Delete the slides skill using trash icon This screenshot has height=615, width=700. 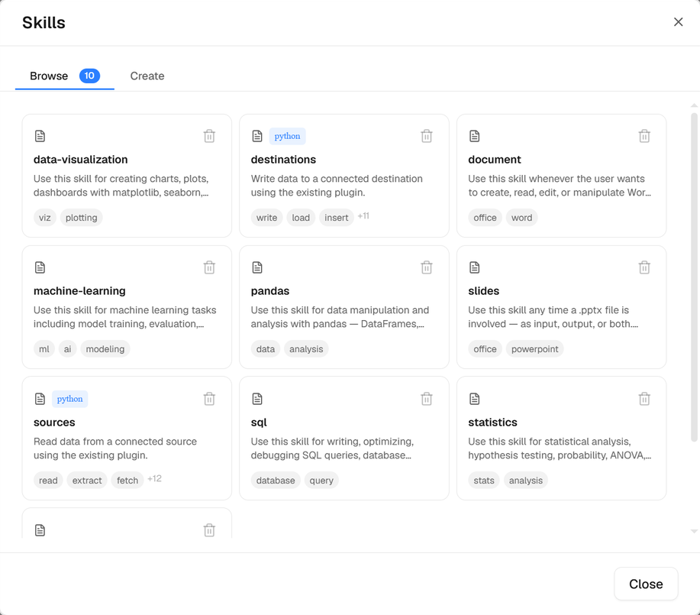tap(644, 267)
